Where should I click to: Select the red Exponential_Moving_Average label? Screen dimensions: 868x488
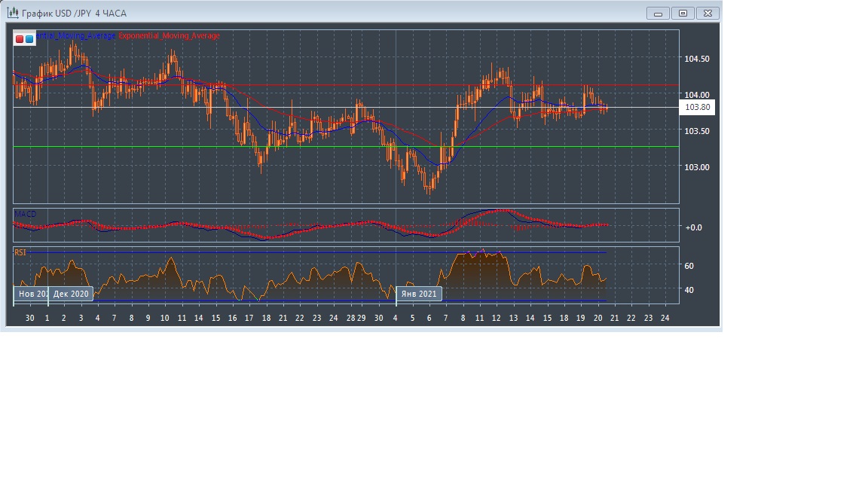pyautogui.click(x=170, y=35)
